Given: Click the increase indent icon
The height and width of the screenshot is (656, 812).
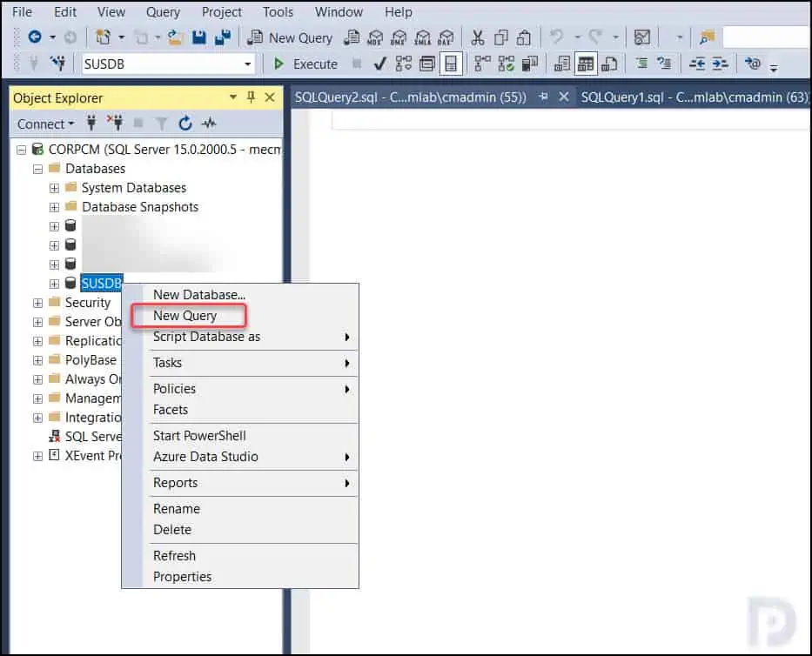Looking at the screenshot, I should (x=721, y=64).
